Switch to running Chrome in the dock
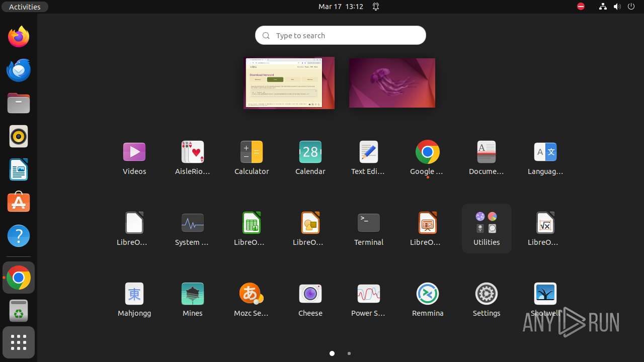Screen dimensions: 644x362 [x=19, y=278]
